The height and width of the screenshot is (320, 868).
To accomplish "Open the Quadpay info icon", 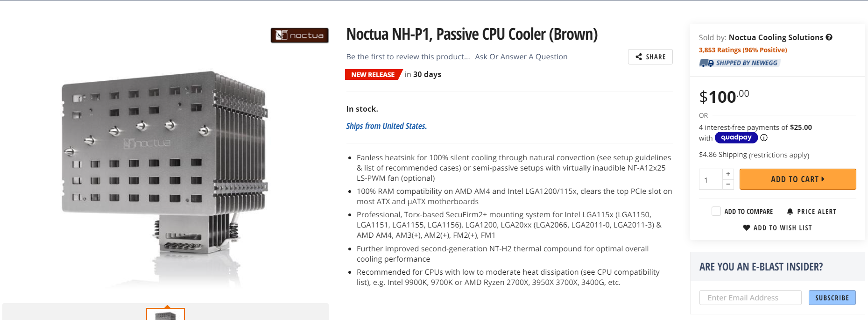I will (764, 138).
